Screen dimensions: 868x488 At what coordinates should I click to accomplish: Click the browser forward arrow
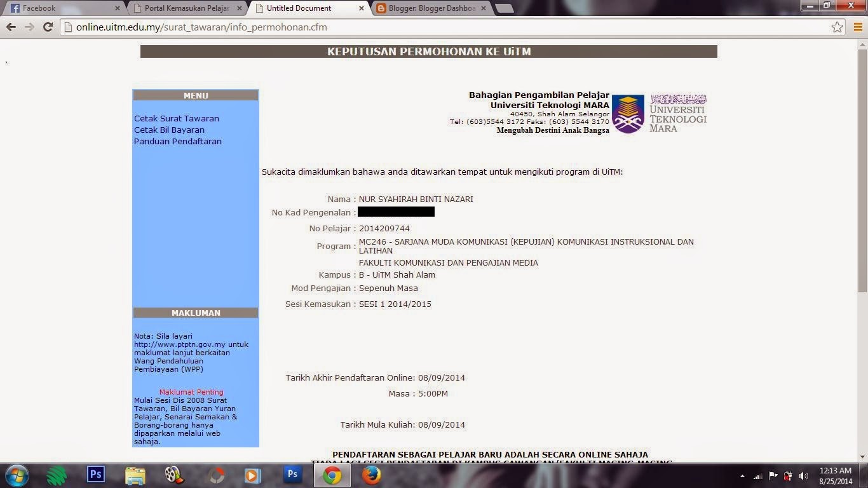pos(29,27)
